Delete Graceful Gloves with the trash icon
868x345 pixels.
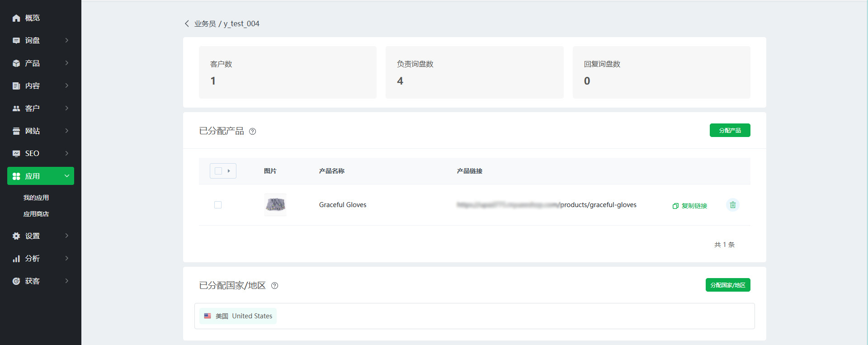(732, 205)
